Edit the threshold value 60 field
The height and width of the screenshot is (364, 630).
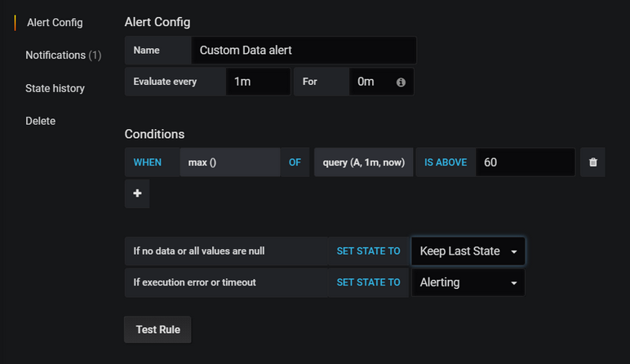pos(526,162)
